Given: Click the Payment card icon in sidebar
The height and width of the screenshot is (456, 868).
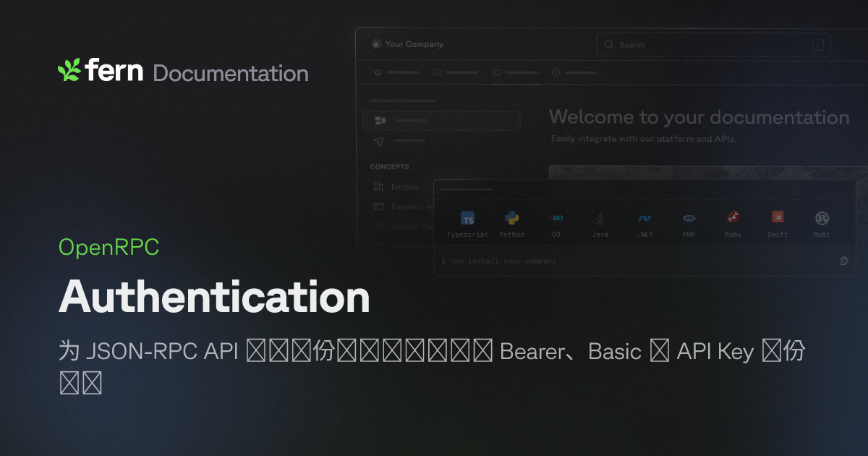Looking at the screenshot, I should [378, 206].
